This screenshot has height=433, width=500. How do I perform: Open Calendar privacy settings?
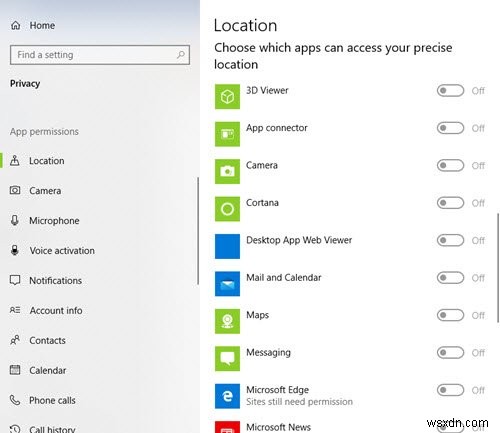99,370
